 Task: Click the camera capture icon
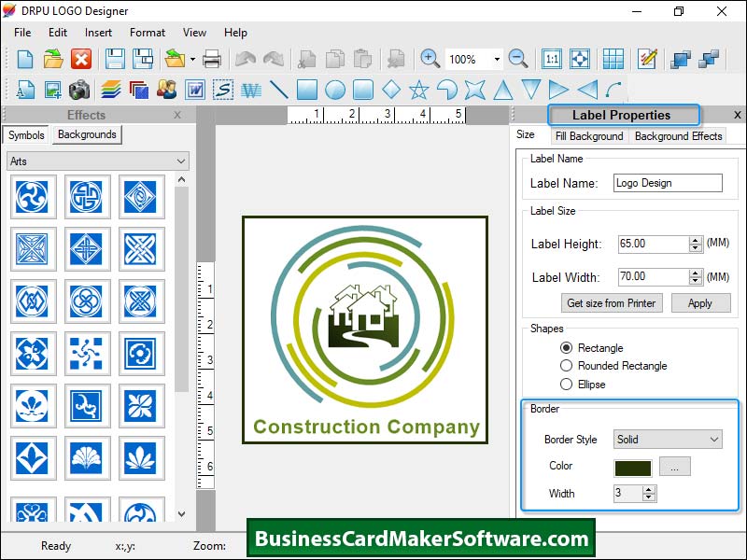point(80,91)
